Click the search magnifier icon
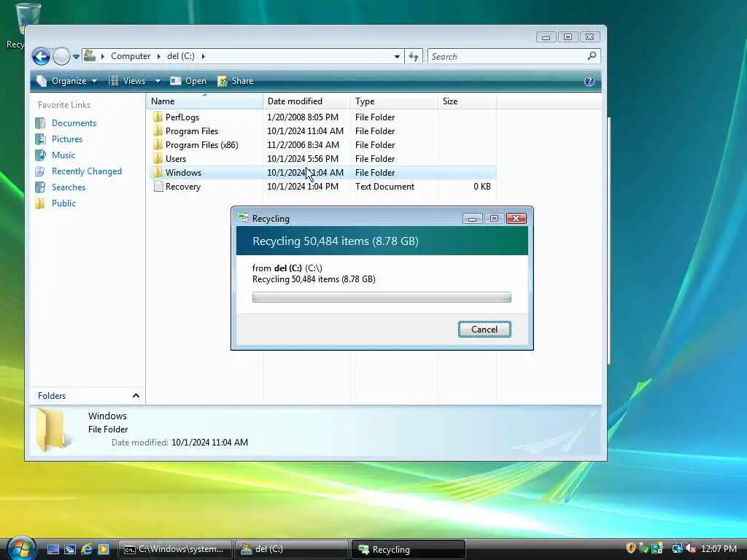Viewport: 747px width, 560px height. tap(592, 56)
